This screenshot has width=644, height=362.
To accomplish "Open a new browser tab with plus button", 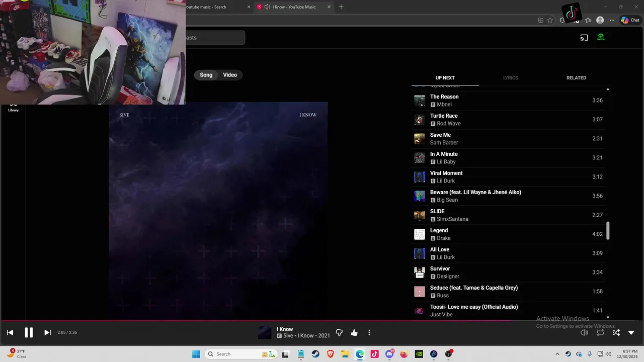I will point(341,7).
